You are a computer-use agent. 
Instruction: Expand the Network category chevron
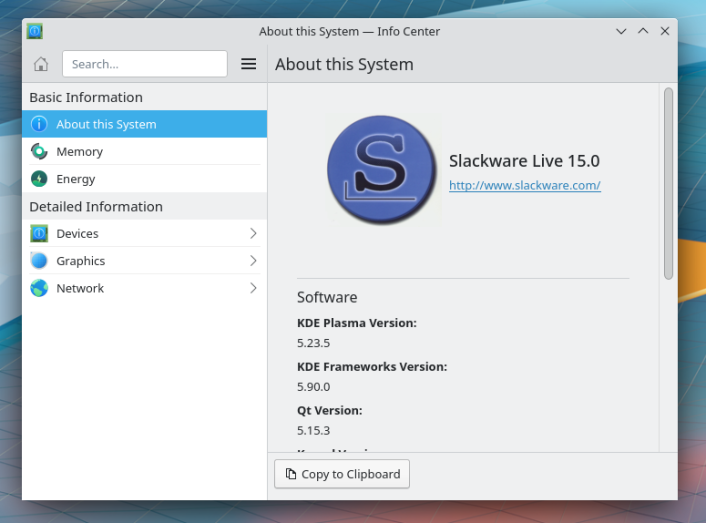(253, 288)
